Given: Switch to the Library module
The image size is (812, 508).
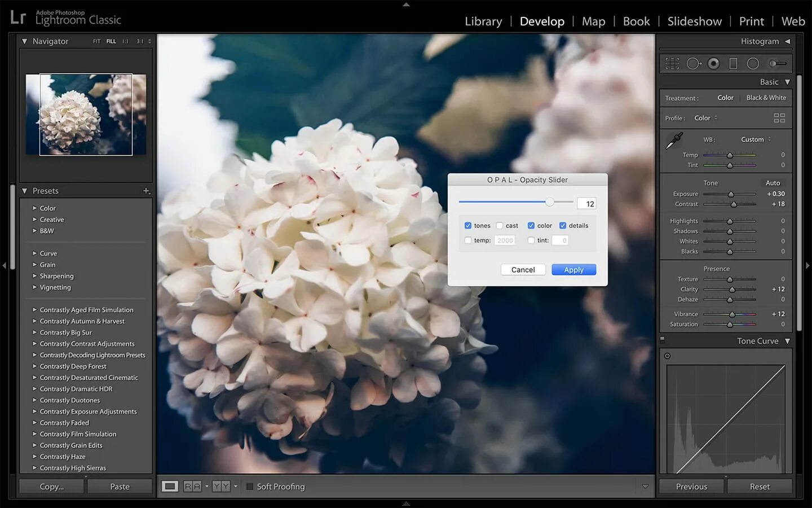Looking at the screenshot, I should [483, 21].
